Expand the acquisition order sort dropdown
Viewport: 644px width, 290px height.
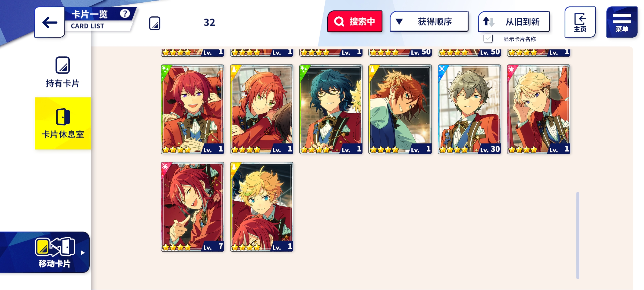(429, 21)
